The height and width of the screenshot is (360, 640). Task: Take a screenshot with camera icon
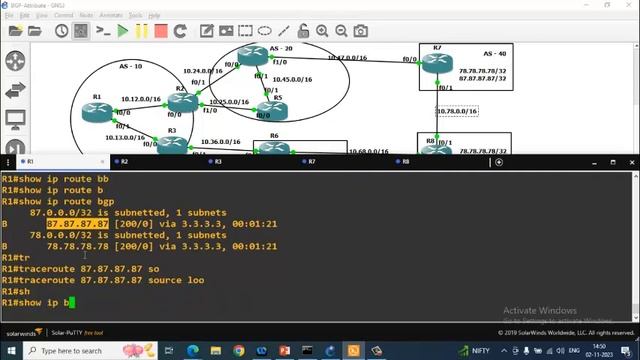click(360, 31)
